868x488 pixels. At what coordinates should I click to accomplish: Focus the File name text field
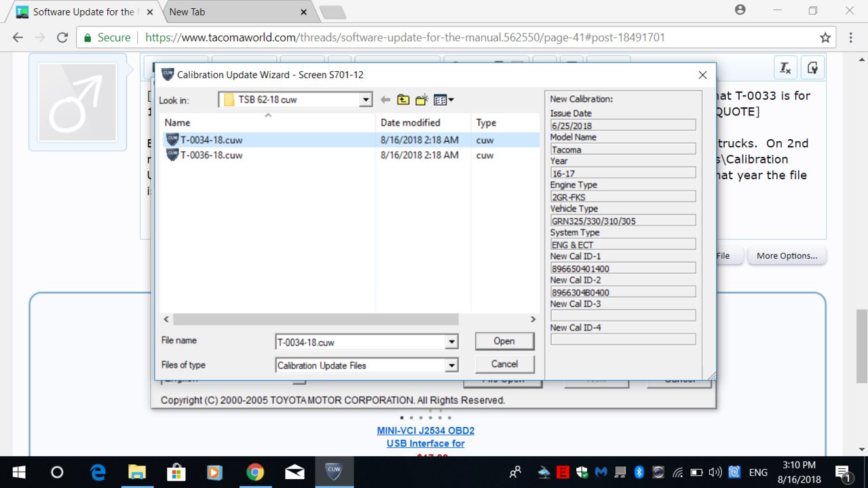[x=360, y=343]
